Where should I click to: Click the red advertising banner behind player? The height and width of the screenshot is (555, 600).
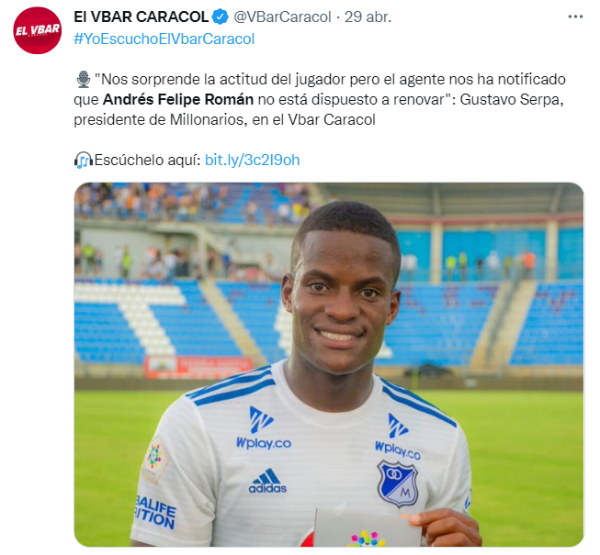[x=198, y=367]
